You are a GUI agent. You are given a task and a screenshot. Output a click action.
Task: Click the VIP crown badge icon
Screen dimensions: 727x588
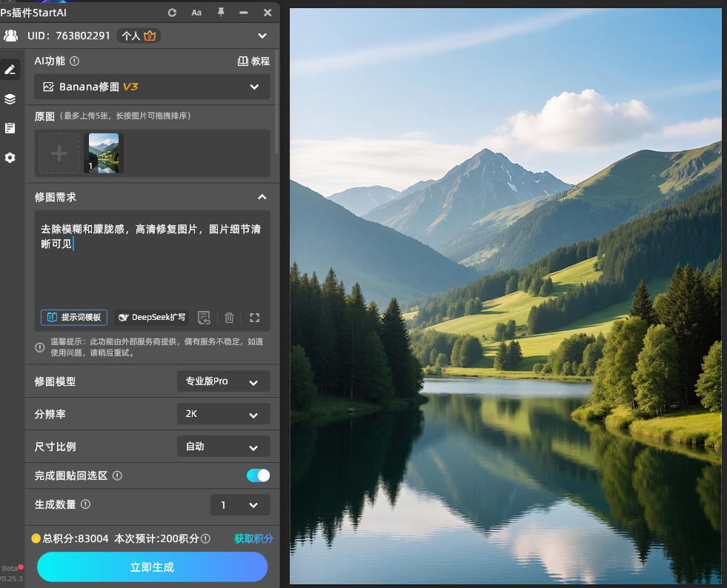150,36
